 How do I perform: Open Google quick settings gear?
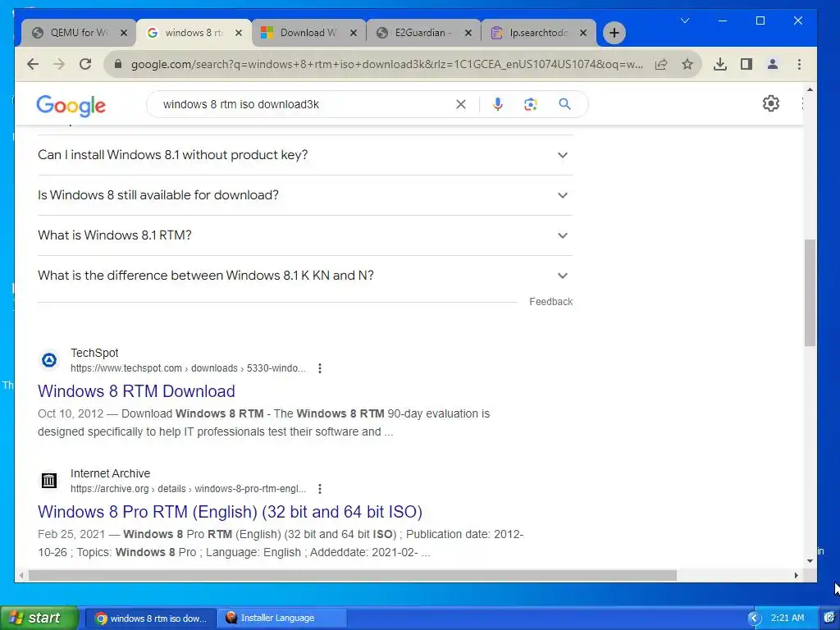click(x=771, y=103)
